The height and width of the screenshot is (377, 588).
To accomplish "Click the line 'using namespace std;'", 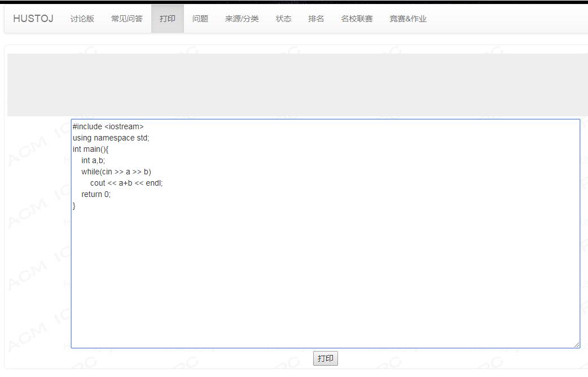I will [111, 138].
